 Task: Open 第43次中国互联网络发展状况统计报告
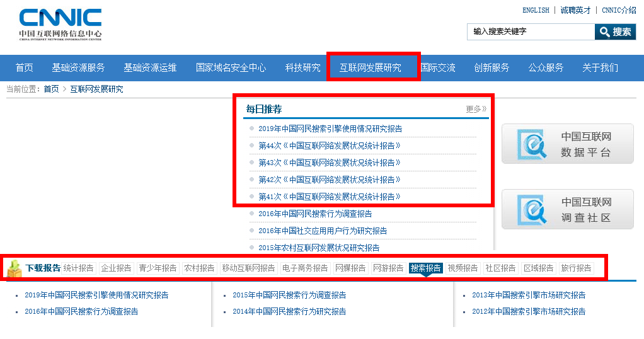330,163
